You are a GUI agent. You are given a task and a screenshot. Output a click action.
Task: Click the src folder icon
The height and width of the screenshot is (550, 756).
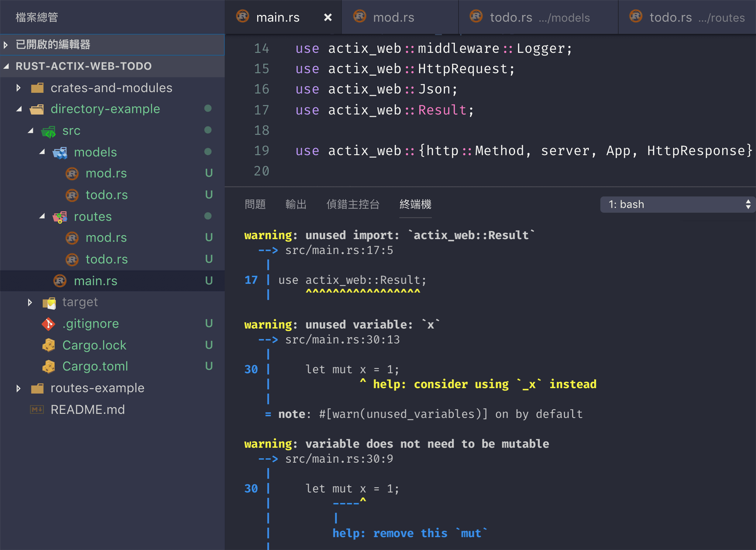[x=49, y=131]
